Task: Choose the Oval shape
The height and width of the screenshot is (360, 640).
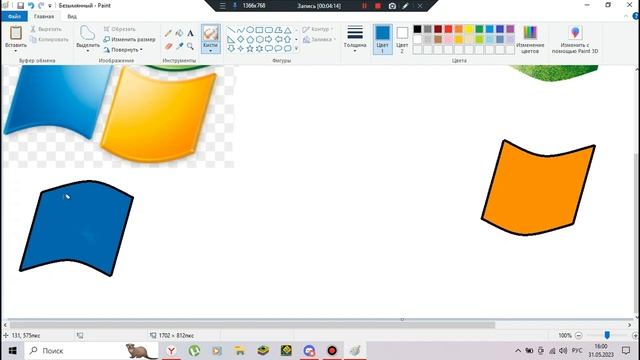Action: tap(250, 30)
